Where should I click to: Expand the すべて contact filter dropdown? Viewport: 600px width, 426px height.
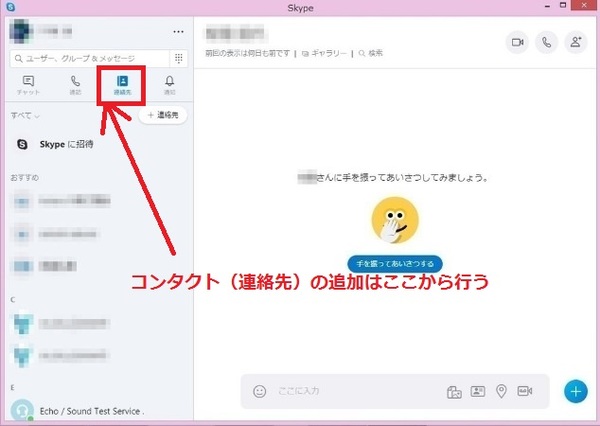[x=25, y=116]
